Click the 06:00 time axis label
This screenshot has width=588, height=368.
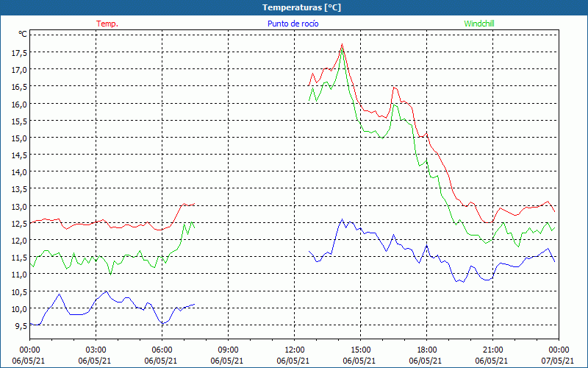162,350
